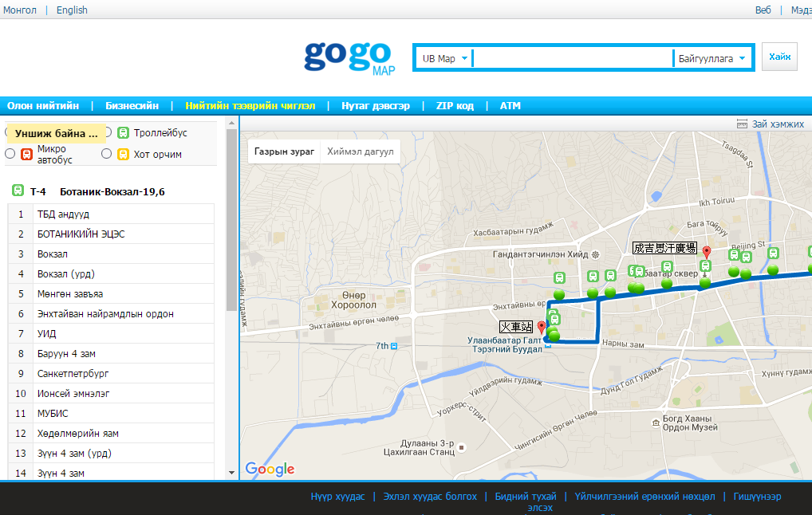Screen dimensions: 812x515
Task: Click Эхлэл хуудас болгох footer link
Action: [x=430, y=497]
